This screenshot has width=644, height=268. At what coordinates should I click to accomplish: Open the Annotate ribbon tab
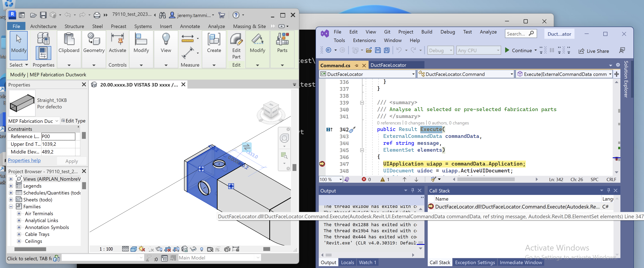pyautogui.click(x=190, y=26)
